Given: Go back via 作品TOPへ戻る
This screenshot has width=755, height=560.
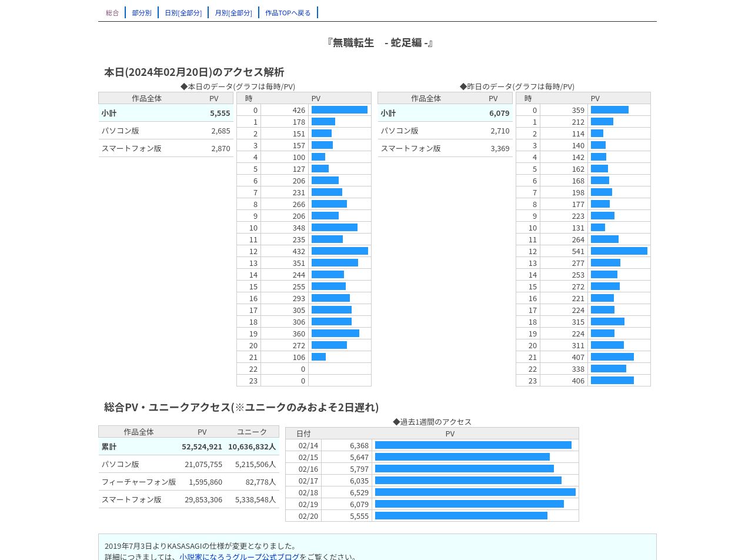Looking at the screenshot, I should [288, 12].
